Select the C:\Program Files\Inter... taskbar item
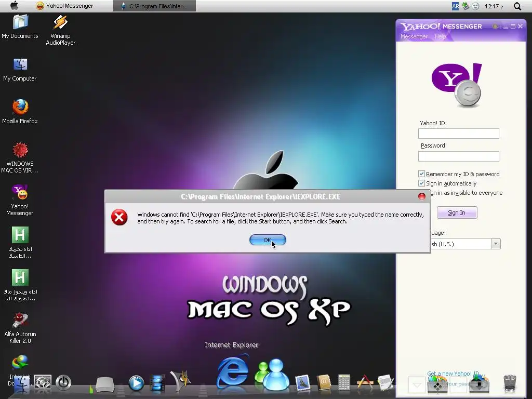Screen dimensions: 532x399 coord(154,6)
